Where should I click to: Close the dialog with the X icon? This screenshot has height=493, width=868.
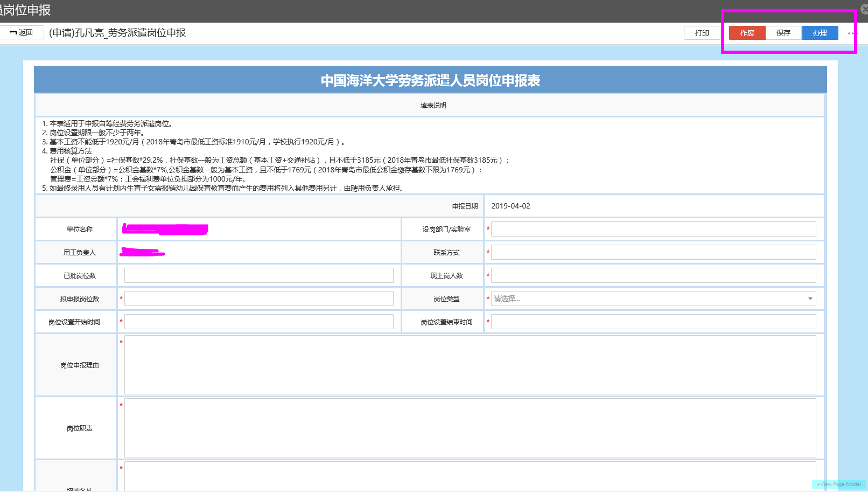pos(864,9)
